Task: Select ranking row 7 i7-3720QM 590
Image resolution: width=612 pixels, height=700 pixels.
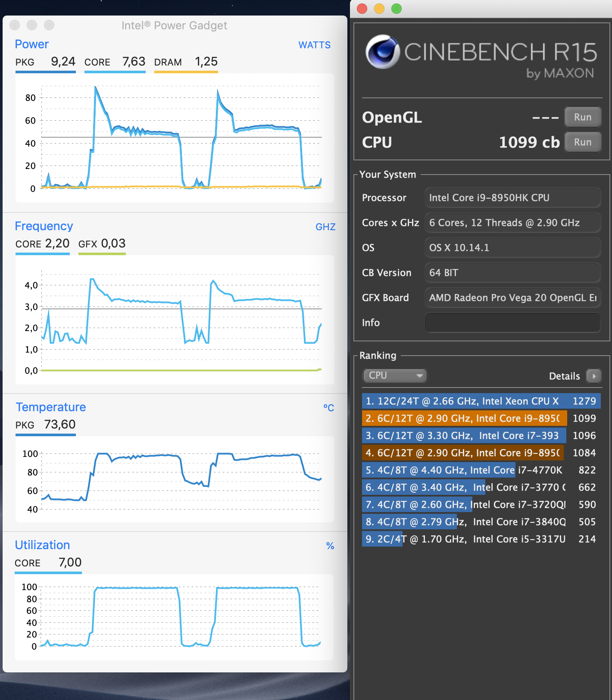Action: (481, 504)
